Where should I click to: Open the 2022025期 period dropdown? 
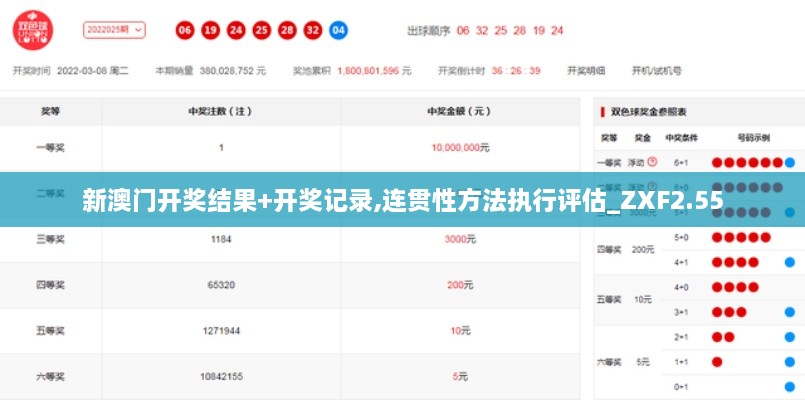(114, 30)
